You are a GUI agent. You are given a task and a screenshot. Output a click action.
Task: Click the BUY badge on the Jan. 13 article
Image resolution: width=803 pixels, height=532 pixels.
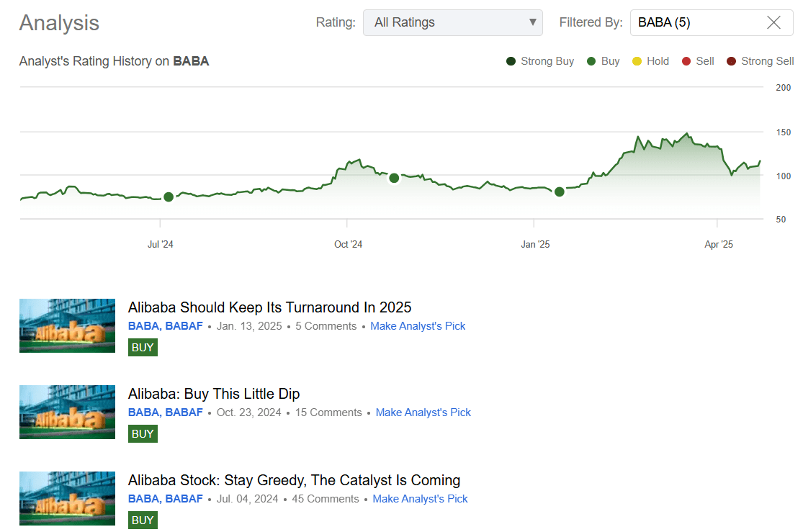tap(143, 347)
